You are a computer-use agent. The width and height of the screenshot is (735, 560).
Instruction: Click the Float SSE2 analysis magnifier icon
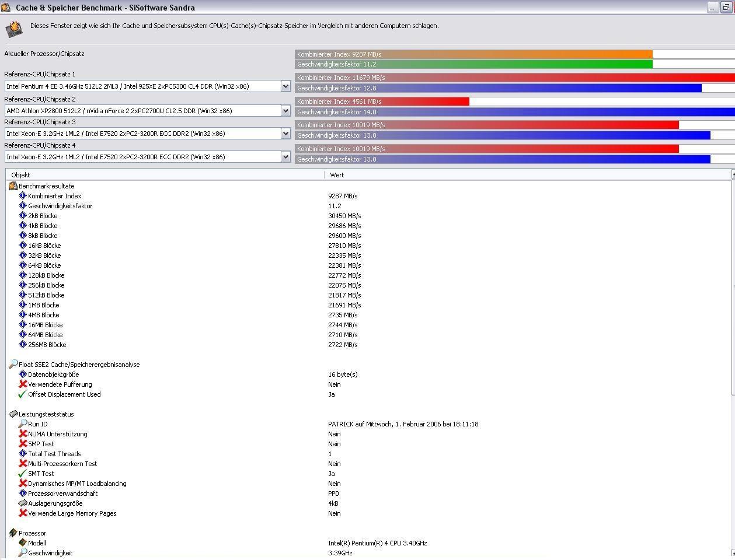point(13,365)
